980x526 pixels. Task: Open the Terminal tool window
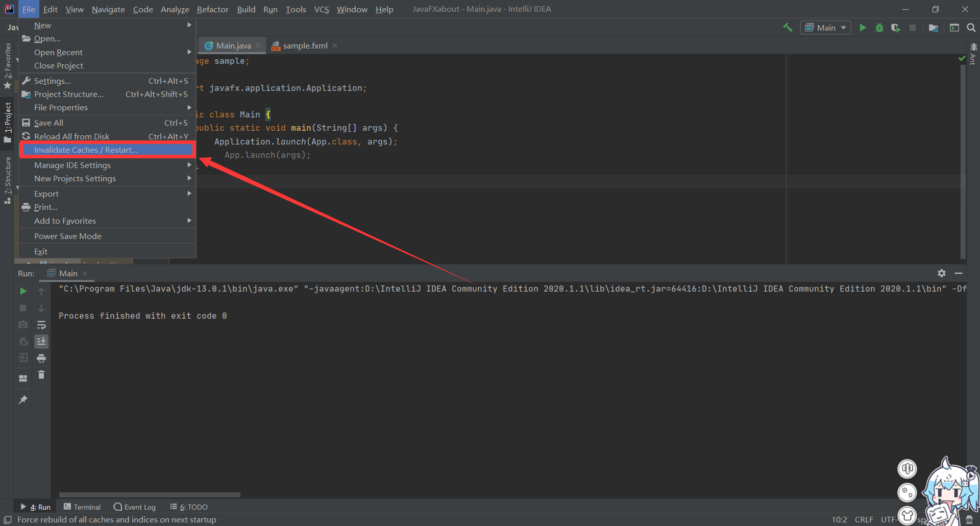82,507
